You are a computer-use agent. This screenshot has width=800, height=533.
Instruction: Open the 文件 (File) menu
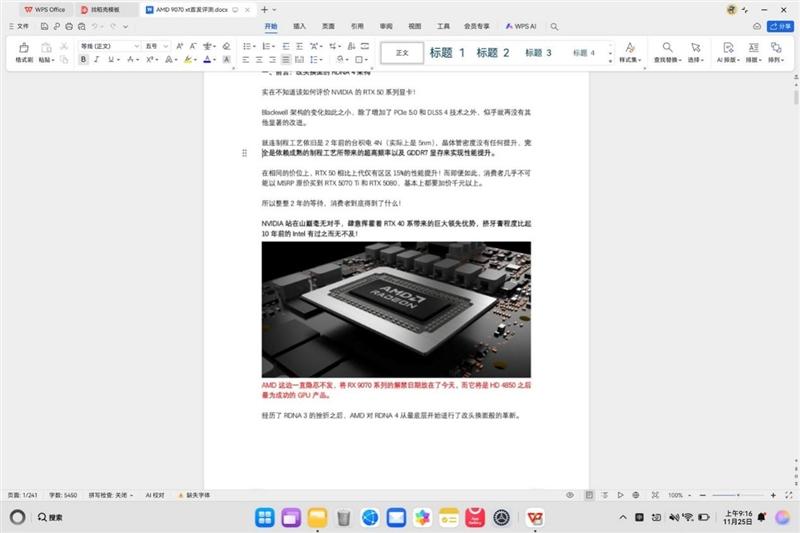(19, 26)
